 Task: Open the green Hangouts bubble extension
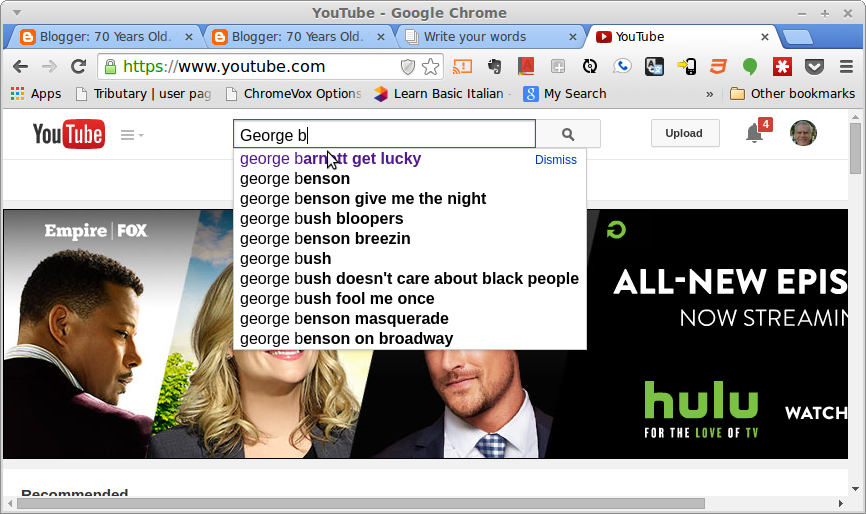[x=749, y=67]
